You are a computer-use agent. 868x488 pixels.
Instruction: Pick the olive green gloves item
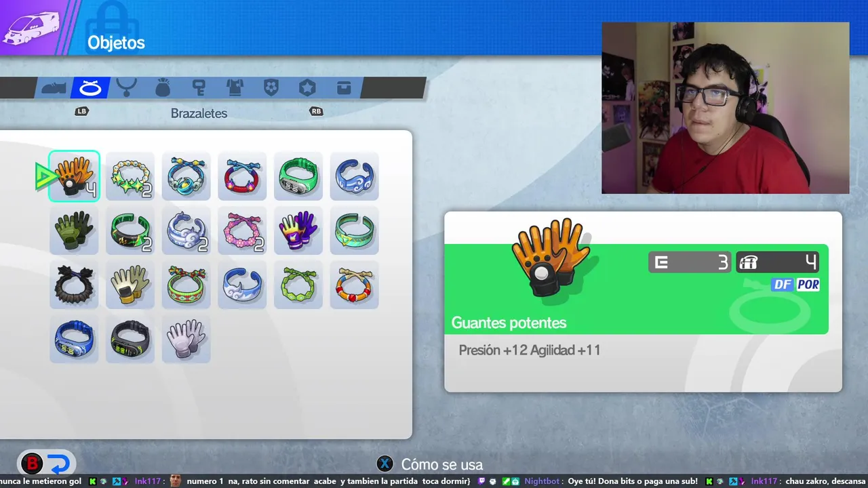74,230
